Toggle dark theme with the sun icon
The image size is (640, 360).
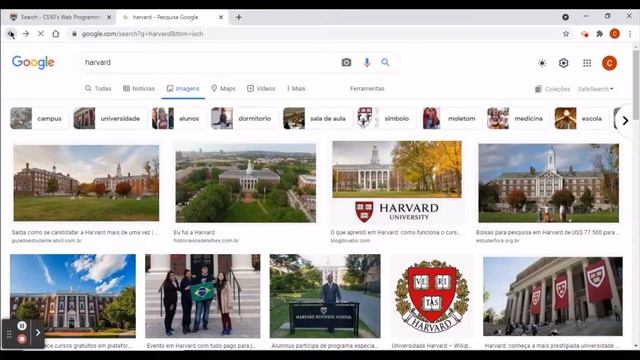pyautogui.click(x=542, y=63)
